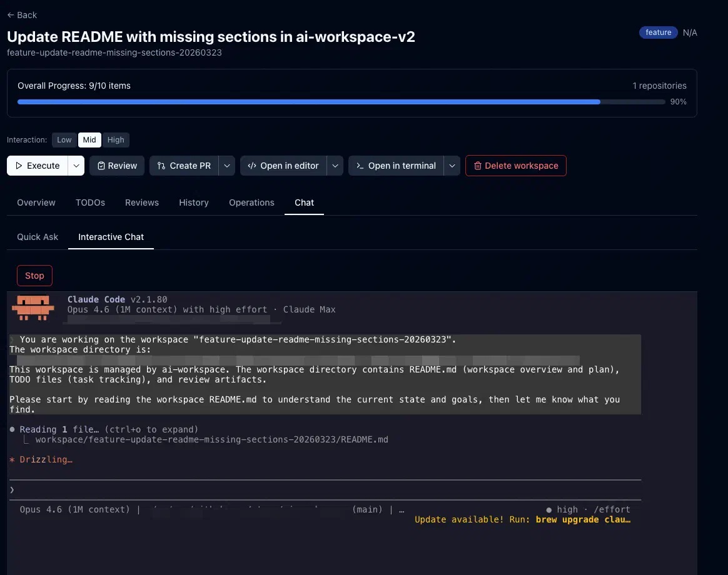Open the dropdown beside Open in terminal

point(452,166)
